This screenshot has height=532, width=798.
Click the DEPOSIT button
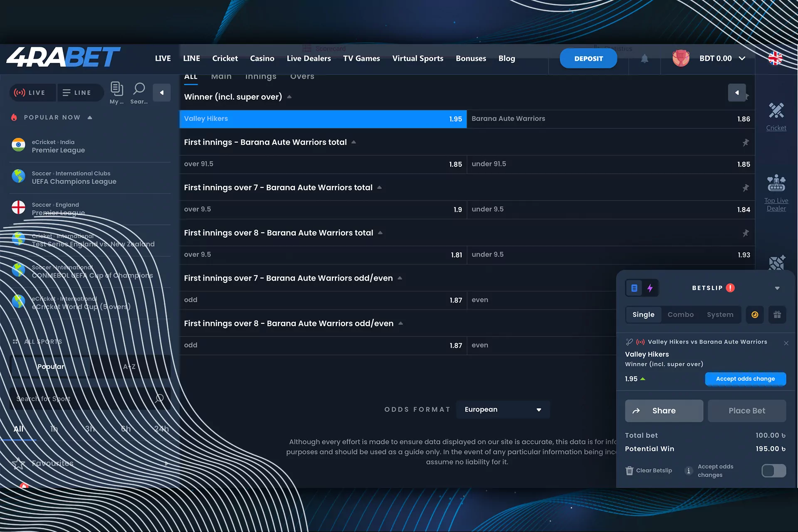(x=588, y=59)
